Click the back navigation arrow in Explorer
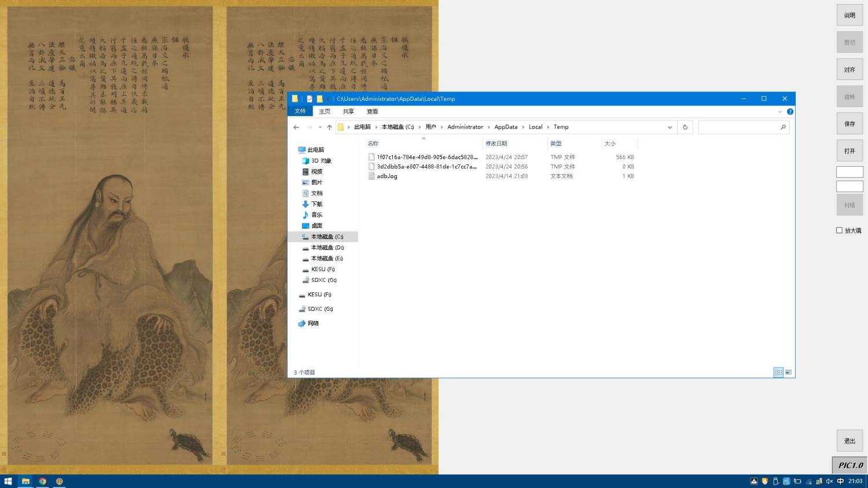The image size is (868, 488). click(x=296, y=127)
